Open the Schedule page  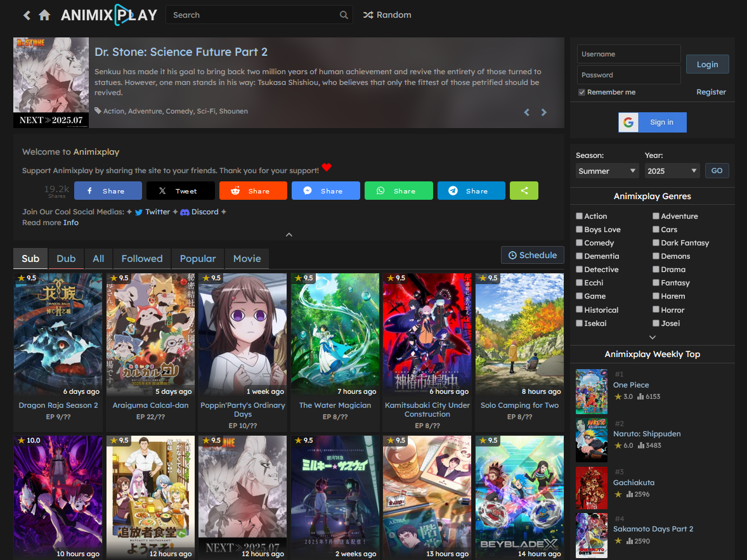(x=532, y=255)
